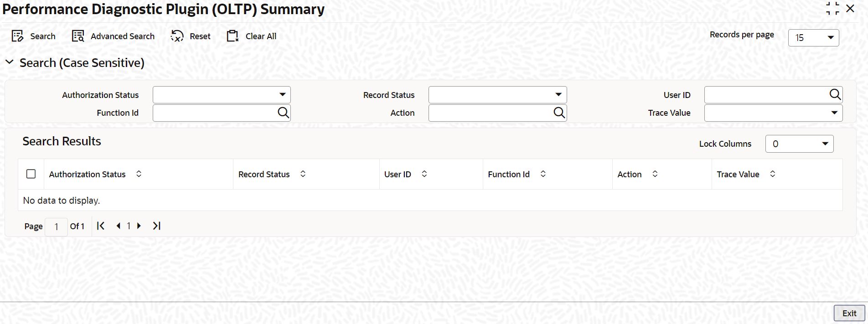Toggle the select-all rows checkbox

[x=31, y=174]
